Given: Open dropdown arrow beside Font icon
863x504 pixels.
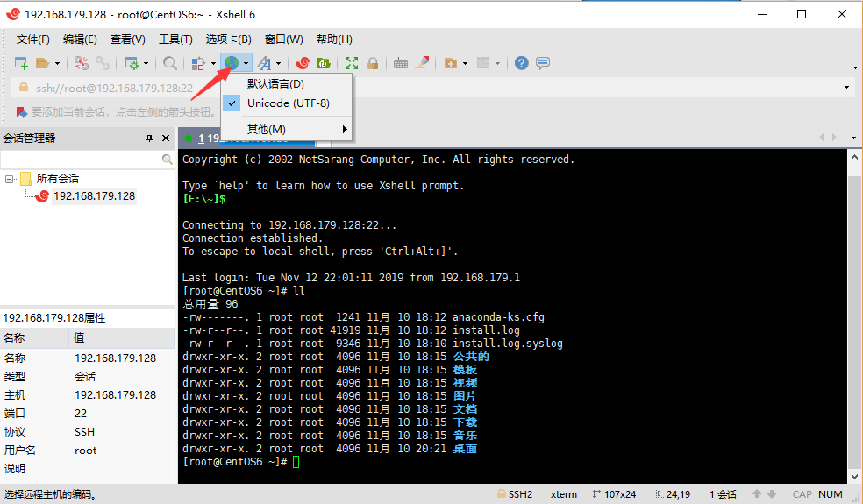Looking at the screenshot, I should pos(279,63).
